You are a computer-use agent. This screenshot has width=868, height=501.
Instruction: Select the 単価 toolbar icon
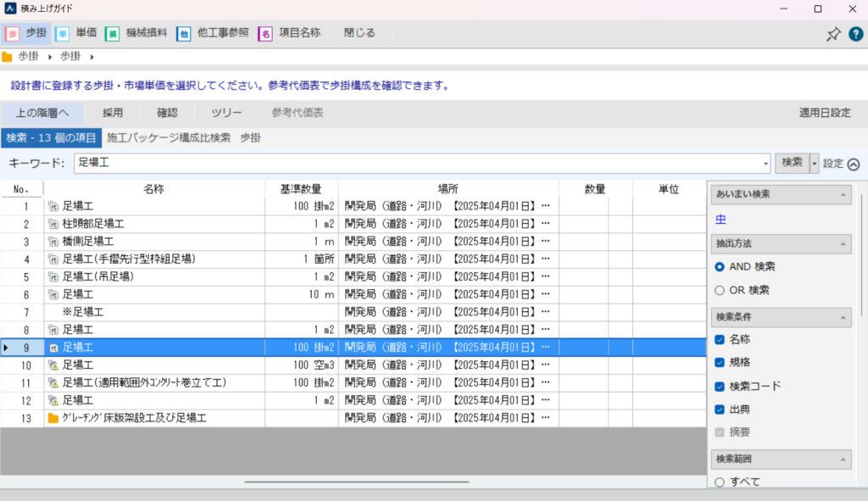62,34
